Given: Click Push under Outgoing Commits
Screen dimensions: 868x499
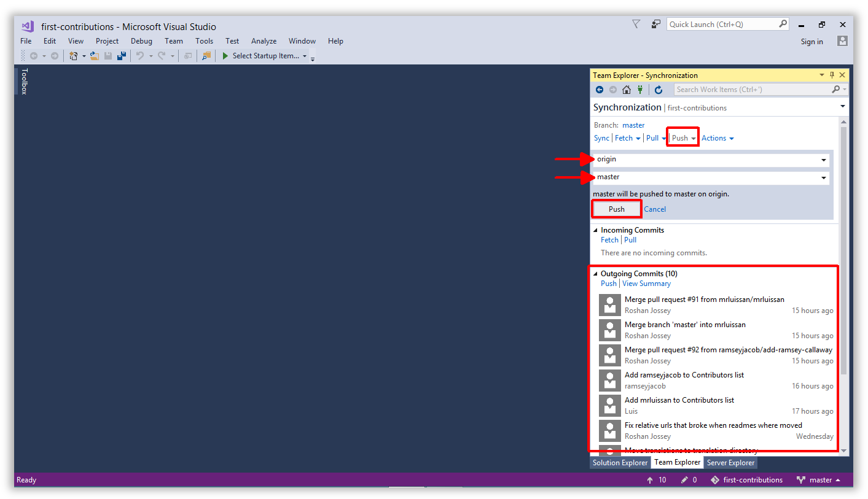Looking at the screenshot, I should pos(608,284).
